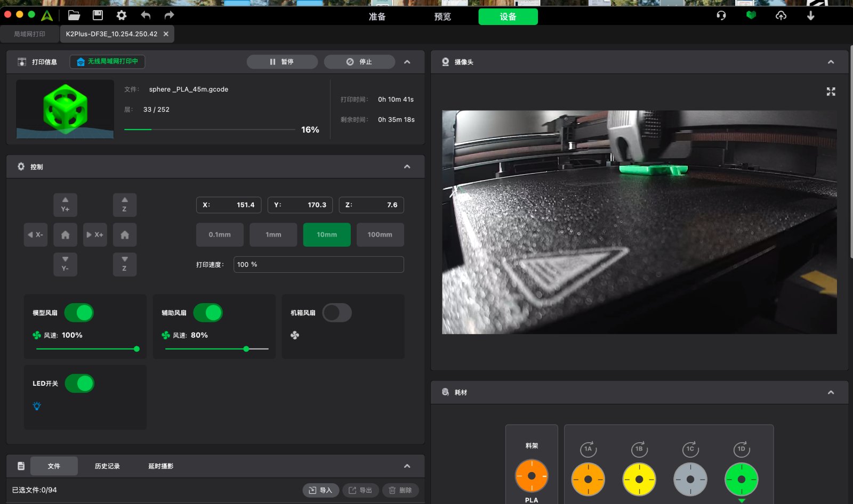Close the K2Plus-DF3E printer tab

coord(166,34)
